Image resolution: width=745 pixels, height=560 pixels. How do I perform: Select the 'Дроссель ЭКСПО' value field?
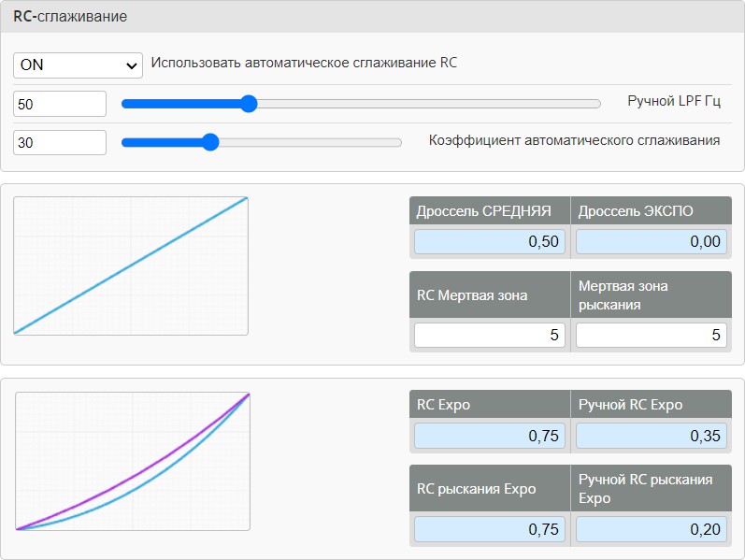point(652,242)
